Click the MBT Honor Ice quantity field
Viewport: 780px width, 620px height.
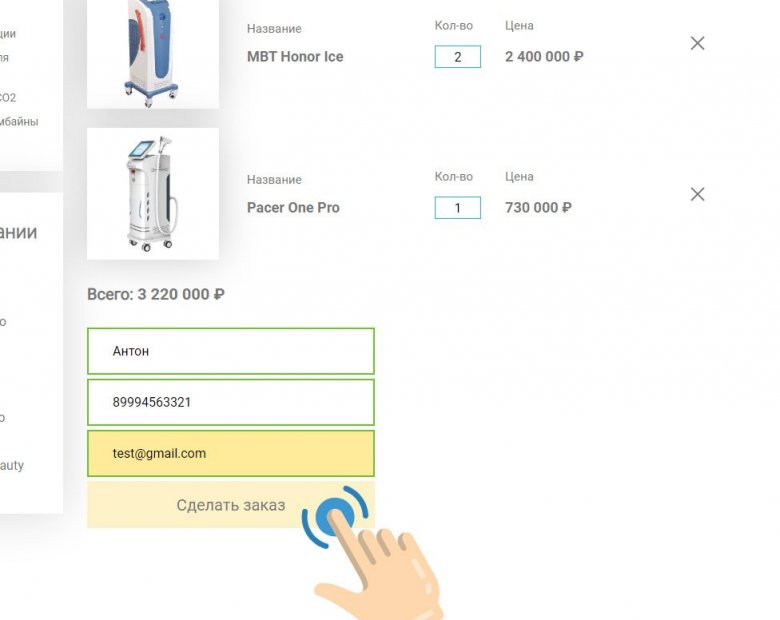458,57
